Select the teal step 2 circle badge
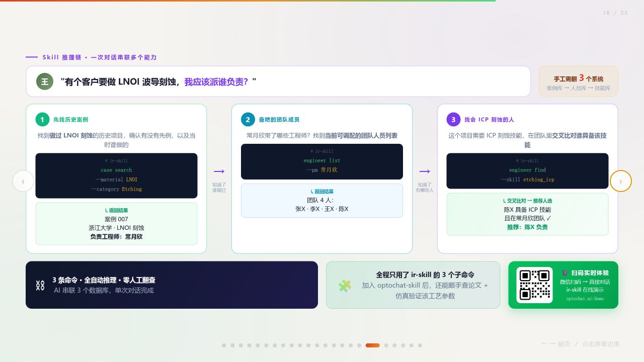This screenshot has width=644, height=362. tap(248, 120)
